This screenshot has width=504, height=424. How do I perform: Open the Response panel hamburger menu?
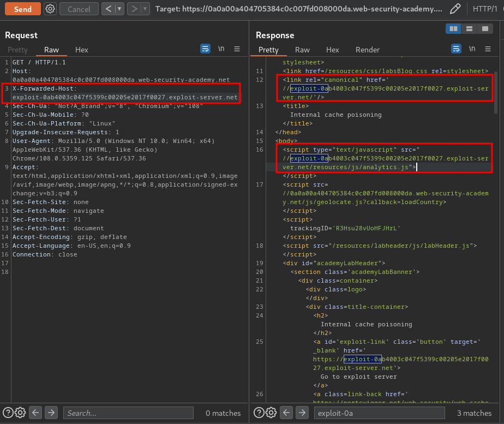pos(488,49)
